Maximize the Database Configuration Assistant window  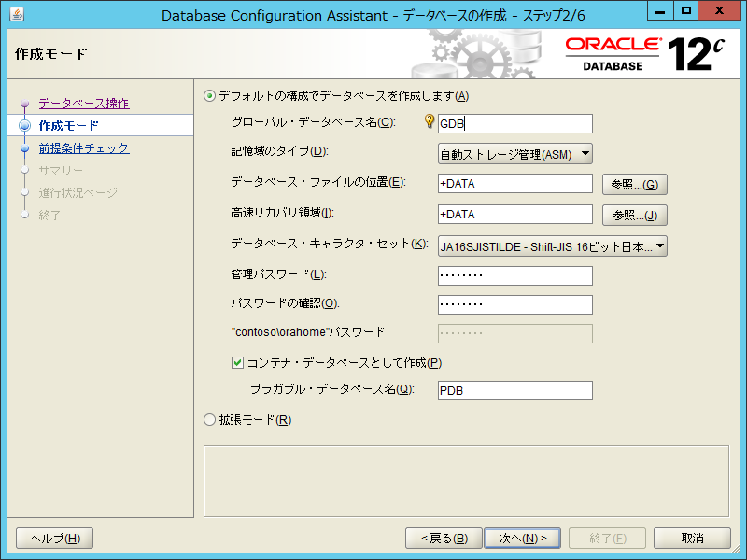[686, 10]
